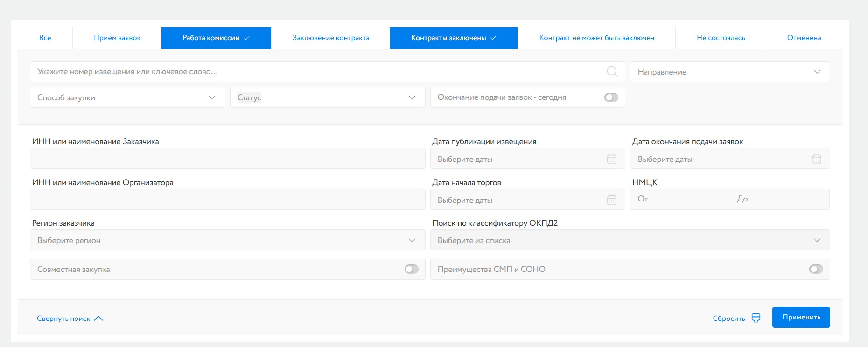
Task: Select the Заключение контракта tab
Action: click(x=331, y=38)
